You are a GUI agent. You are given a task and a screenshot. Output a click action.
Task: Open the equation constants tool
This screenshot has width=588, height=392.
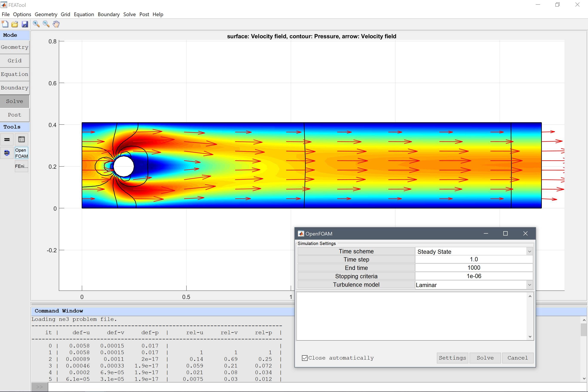pyautogui.click(x=7, y=139)
